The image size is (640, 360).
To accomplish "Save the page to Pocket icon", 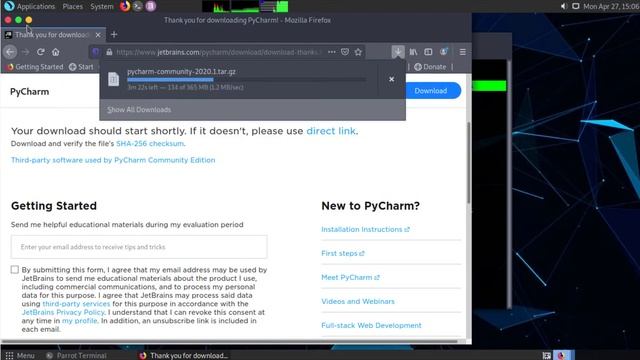I will [x=345, y=52].
